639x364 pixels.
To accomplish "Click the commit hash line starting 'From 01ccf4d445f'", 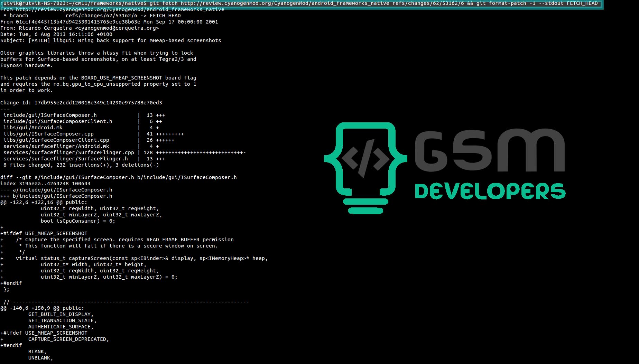I will pyautogui.click(x=109, y=22).
